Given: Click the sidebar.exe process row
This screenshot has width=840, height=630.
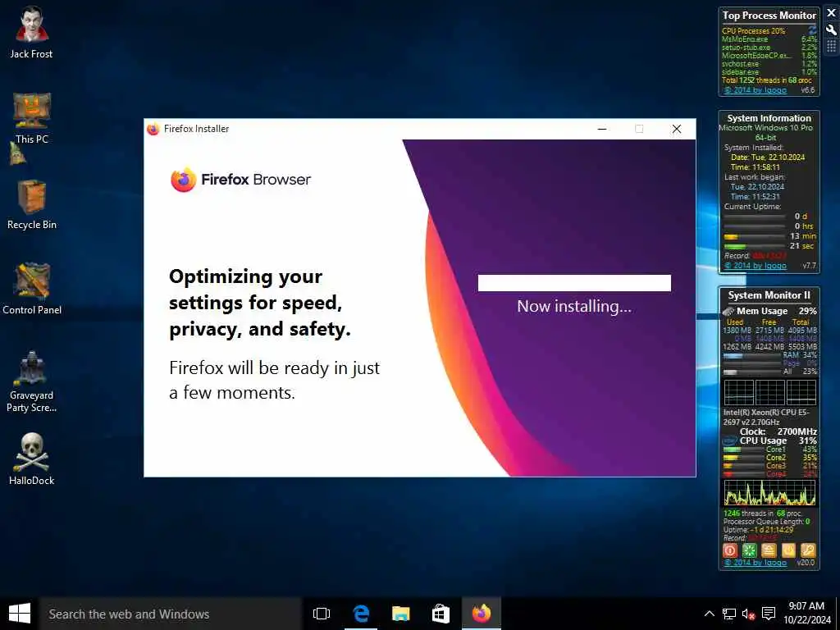Looking at the screenshot, I should (x=769, y=72).
